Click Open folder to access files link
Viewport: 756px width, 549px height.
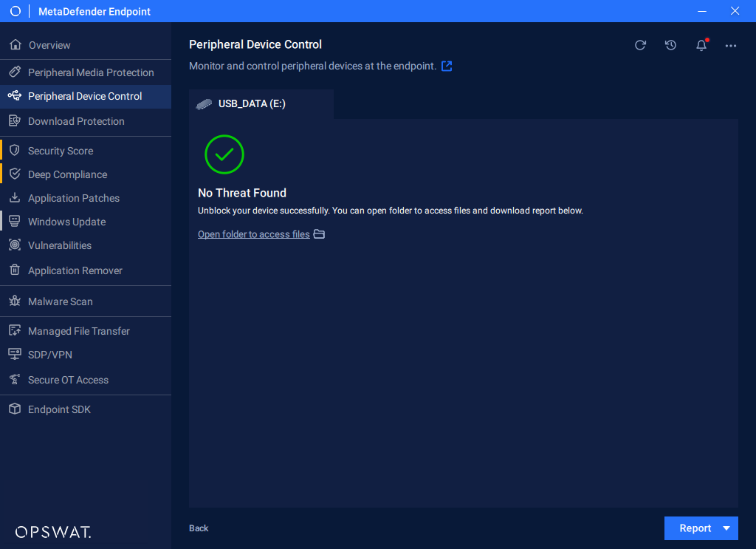click(254, 234)
